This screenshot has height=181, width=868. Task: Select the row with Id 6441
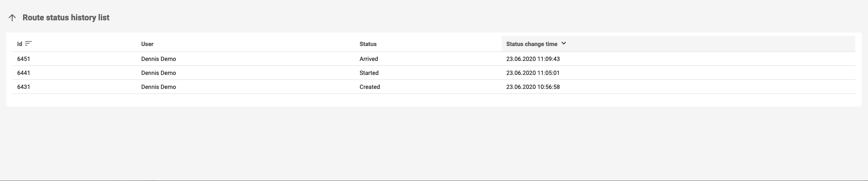(24, 73)
